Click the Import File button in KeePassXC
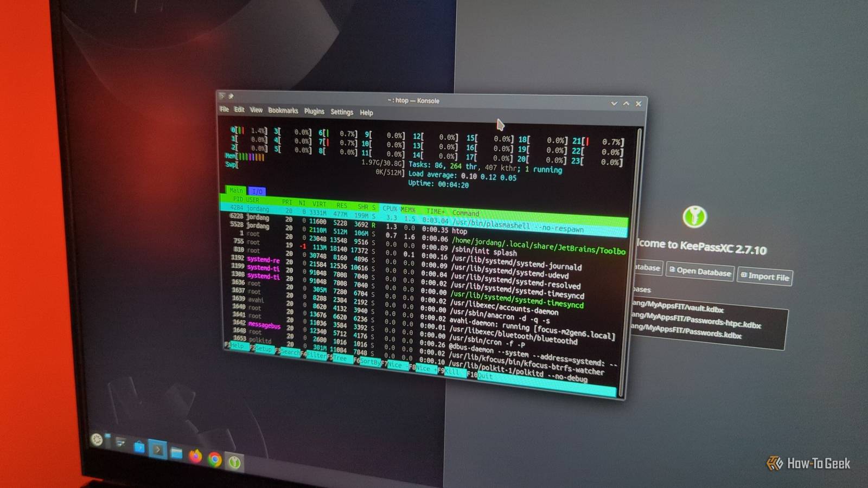This screenshot has width=868, height=488. coord(765,277)
